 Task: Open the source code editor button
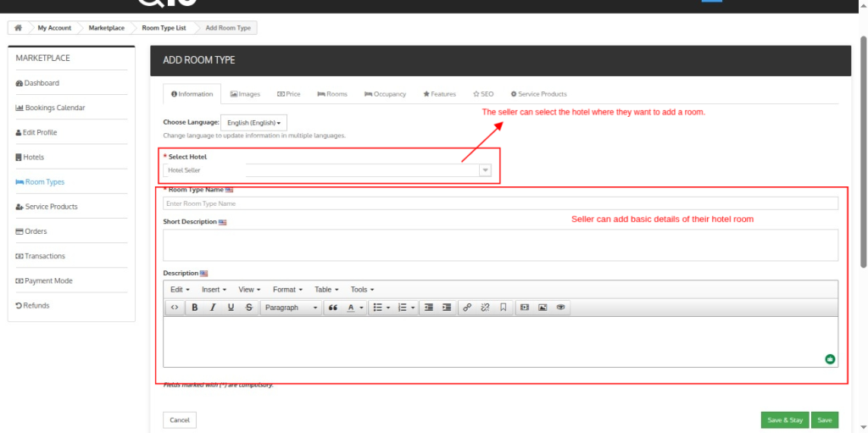pyautogui.click(x=175, y=308)
